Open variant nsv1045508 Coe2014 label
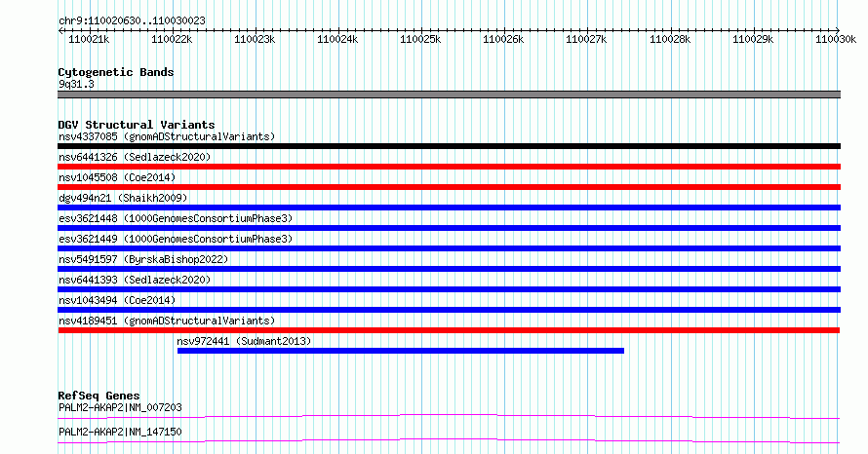 117,177
